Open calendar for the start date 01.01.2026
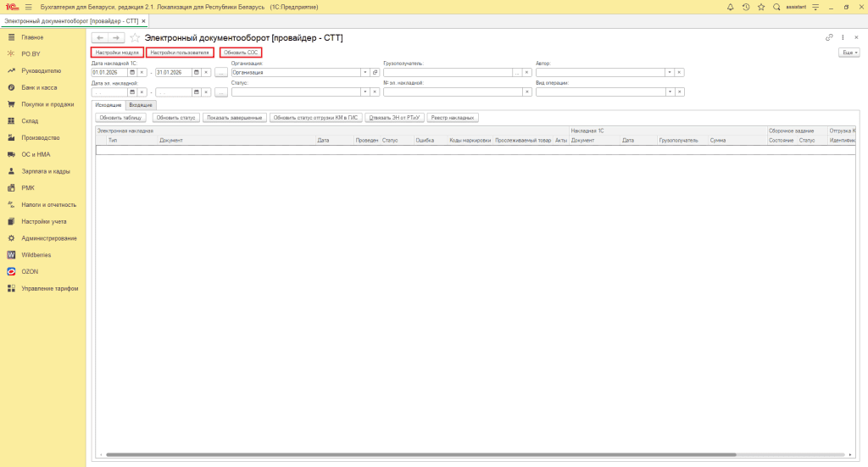The height and width of the screenshot is (467, 868). pos(131,73)
